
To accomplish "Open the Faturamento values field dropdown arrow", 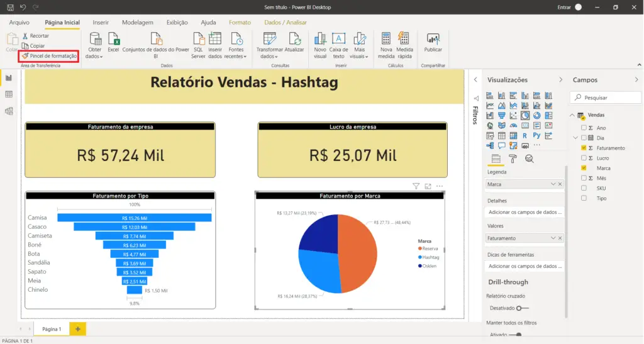I will coord(553,238).
